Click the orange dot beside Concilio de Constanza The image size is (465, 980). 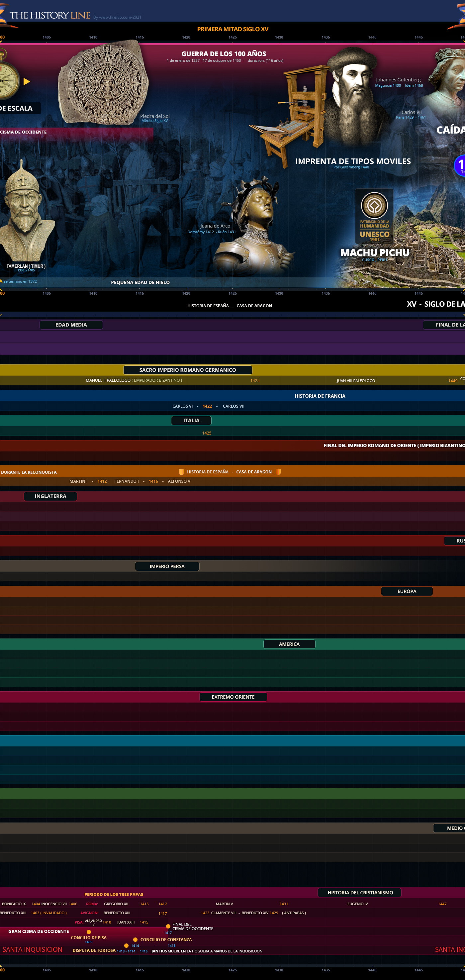tap(135, 940)
